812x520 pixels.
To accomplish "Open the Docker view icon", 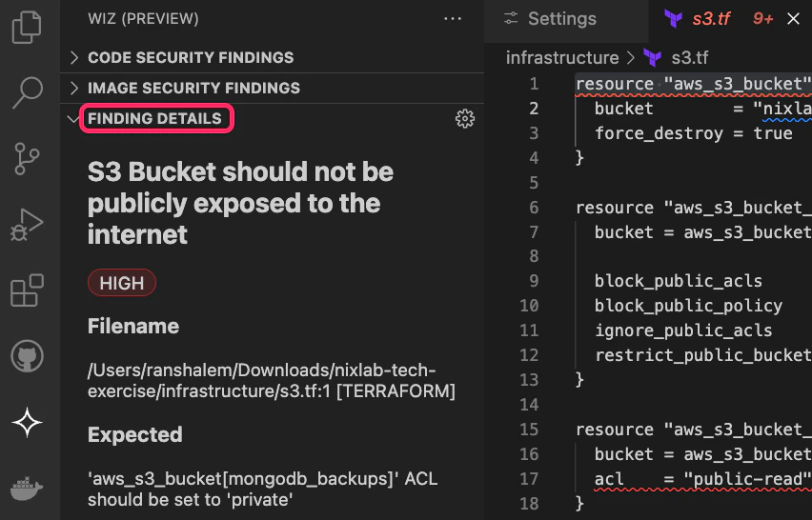I will click(28, 489).
